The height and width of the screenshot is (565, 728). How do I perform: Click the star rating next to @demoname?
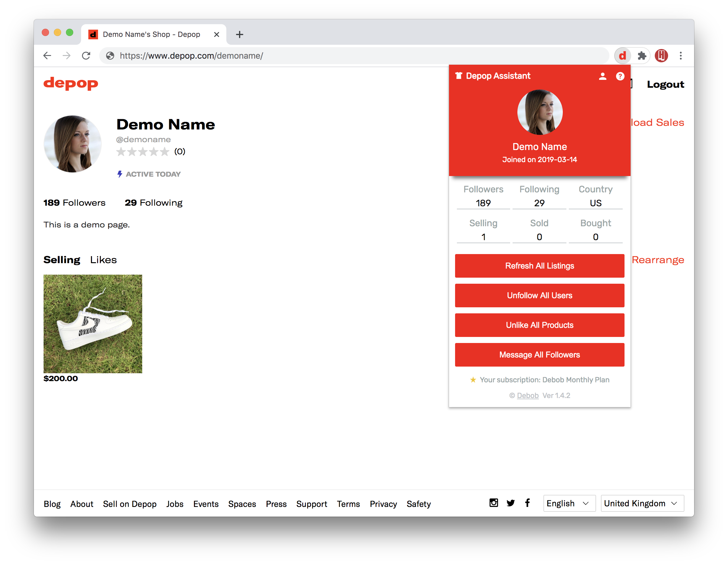(143, 152)
